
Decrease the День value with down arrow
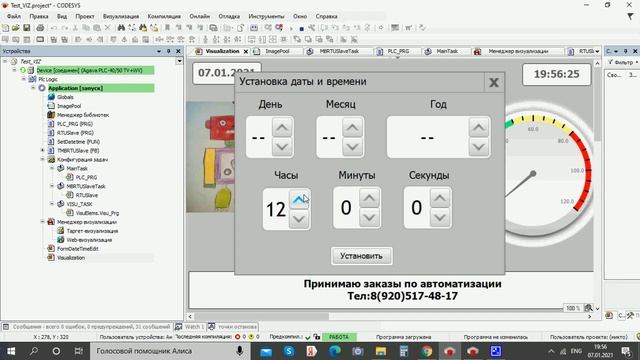[282, 147]
